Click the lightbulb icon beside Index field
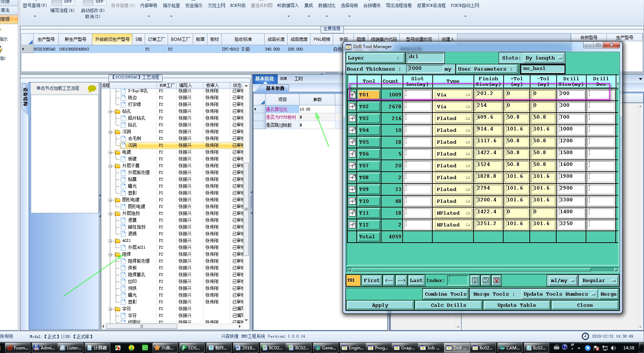This screenshot has height=353, width=644. click(x=475, y=280)
